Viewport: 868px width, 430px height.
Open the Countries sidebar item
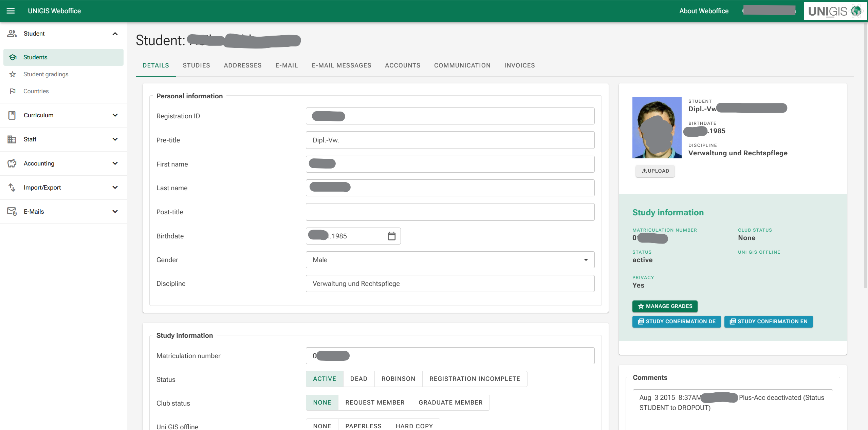pos(63,91)
